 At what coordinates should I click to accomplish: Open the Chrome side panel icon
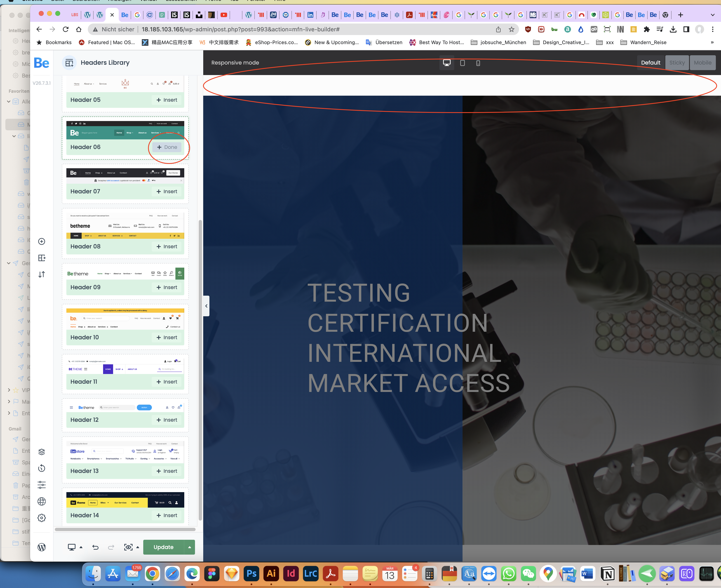click(686, 29)
